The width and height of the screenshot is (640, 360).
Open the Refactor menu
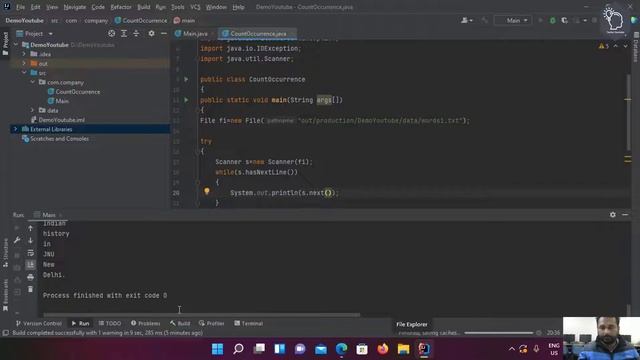coord(121,7)
